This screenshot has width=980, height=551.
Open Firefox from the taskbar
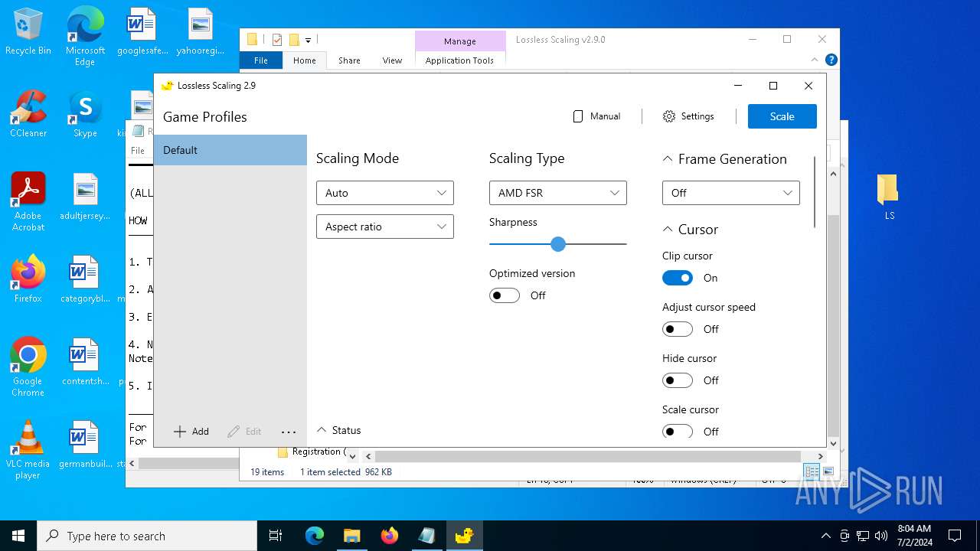[389, 536]
